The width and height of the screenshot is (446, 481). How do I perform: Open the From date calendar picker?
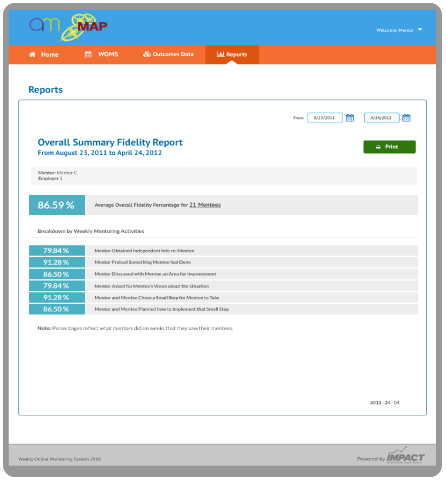[x=350, y=118]
